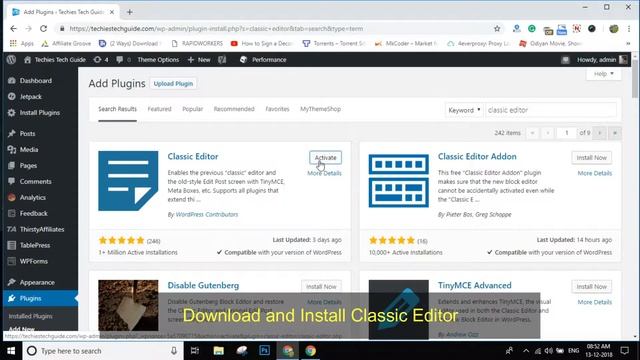The image size is (640, 360).
Task: Open the New content menu
Action: (199, 60)
